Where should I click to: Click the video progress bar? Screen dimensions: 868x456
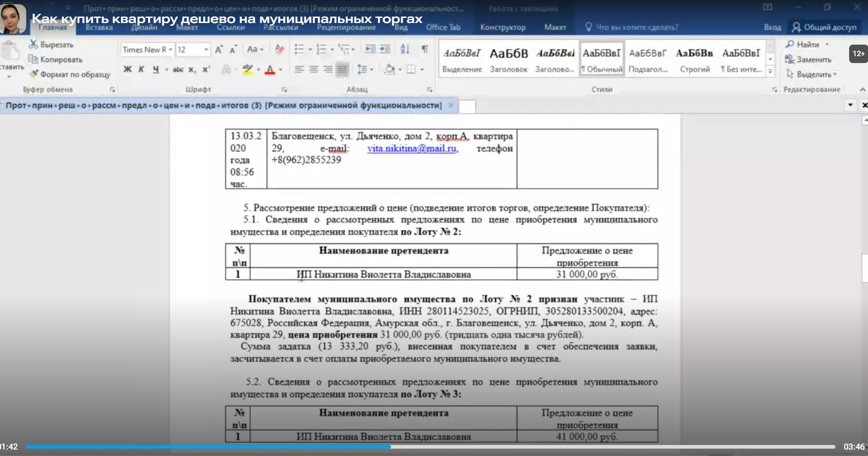[x=430, y=447]
